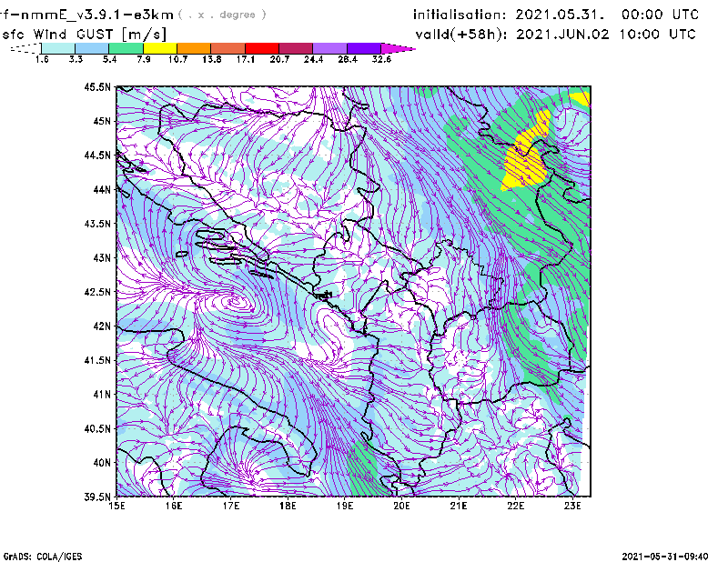728x562 pixels.
Task: Click the '( . x . degree )' resolution text
Action: click(x=222, y=15)
